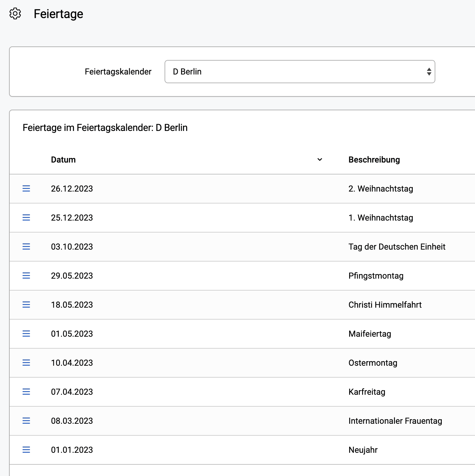Click hamburger icon next to Pfingstmontag
Image resolution: width=475 pixels, height=476 pixels.
coord(26,276)
